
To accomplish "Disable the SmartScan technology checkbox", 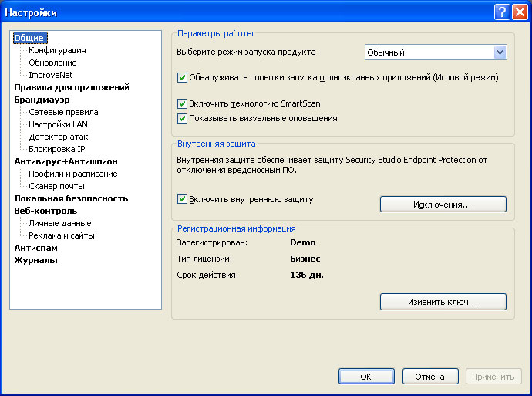I will click(183, 103).
